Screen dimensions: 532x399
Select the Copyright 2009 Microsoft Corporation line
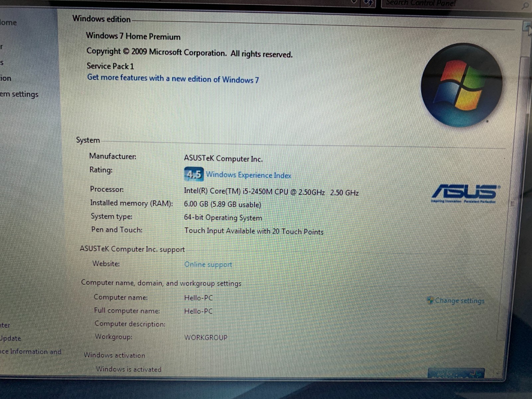190,53
